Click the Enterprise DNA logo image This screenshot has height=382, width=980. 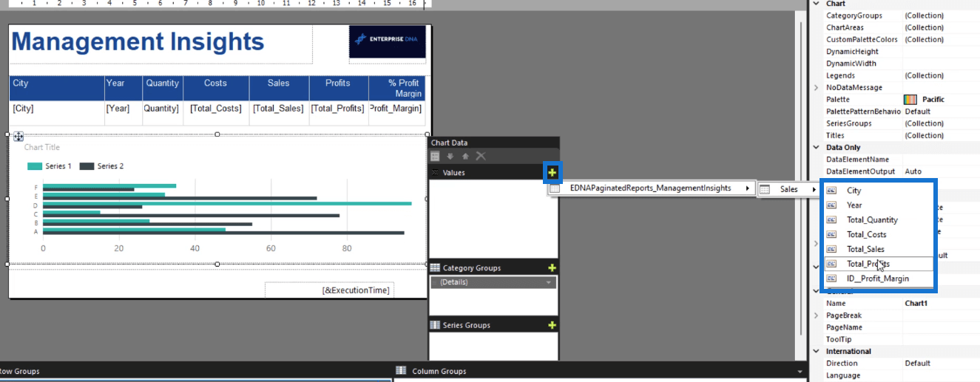click(x=388, y=41)
